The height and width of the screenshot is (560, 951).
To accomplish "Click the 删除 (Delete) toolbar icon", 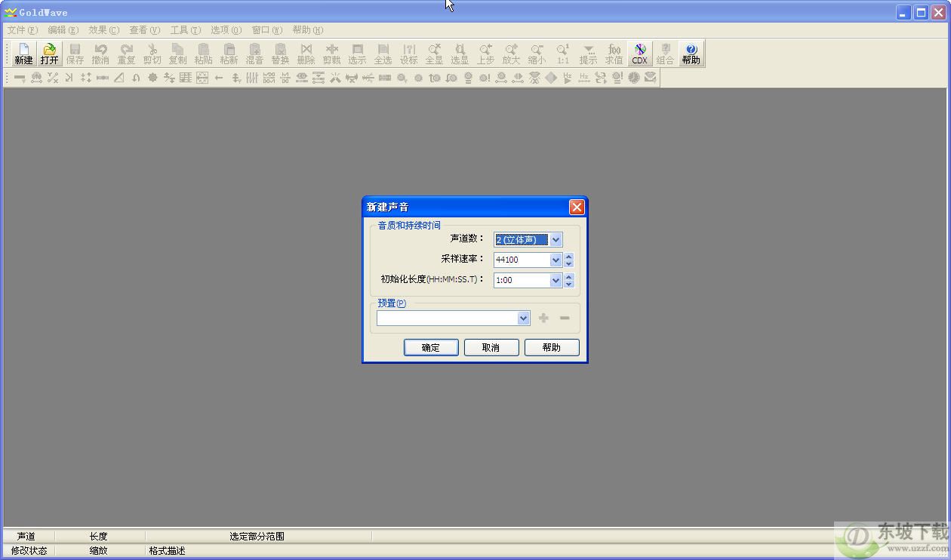I will click(306, 54).
